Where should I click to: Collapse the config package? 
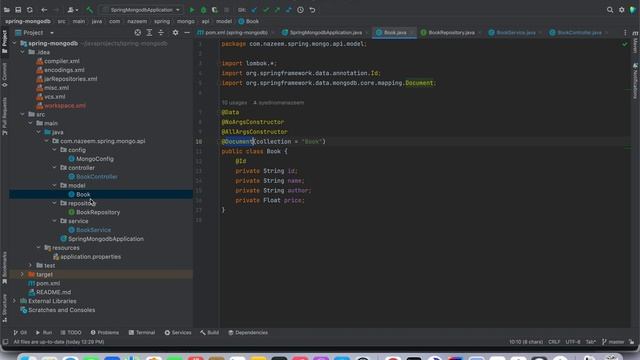(55, 150)
